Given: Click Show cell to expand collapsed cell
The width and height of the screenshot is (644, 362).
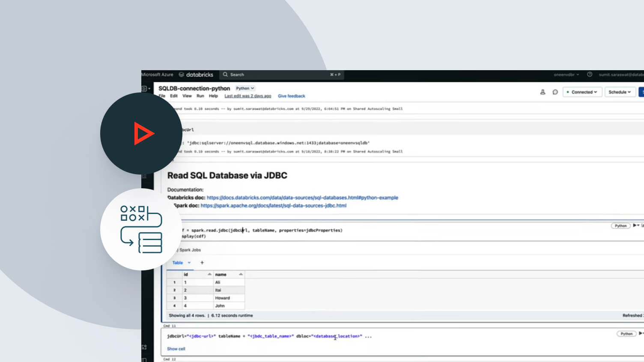Looking at the screenshot, I should pos(176,349).
